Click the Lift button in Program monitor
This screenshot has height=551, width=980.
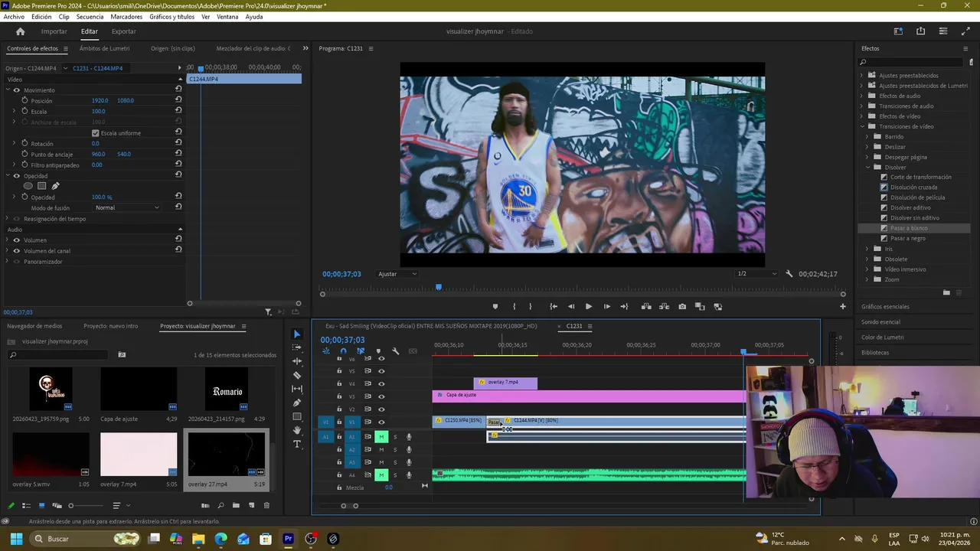pyautogui.click(x=646, y=307)
